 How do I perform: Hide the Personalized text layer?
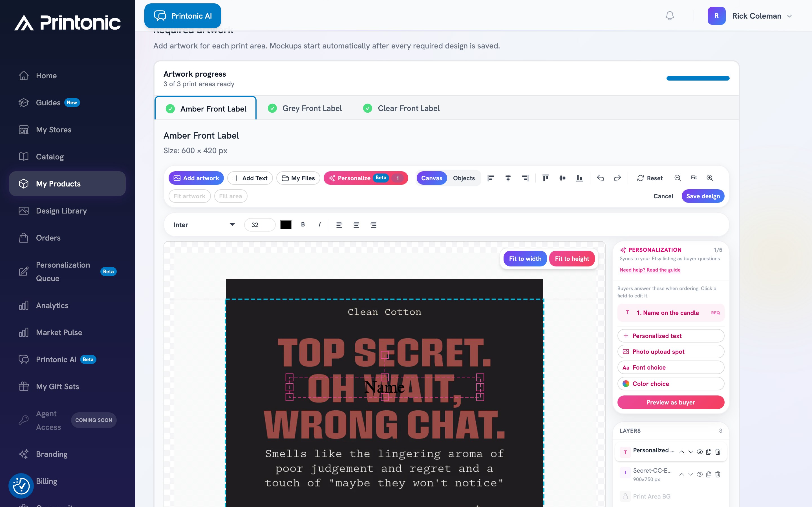700,452
